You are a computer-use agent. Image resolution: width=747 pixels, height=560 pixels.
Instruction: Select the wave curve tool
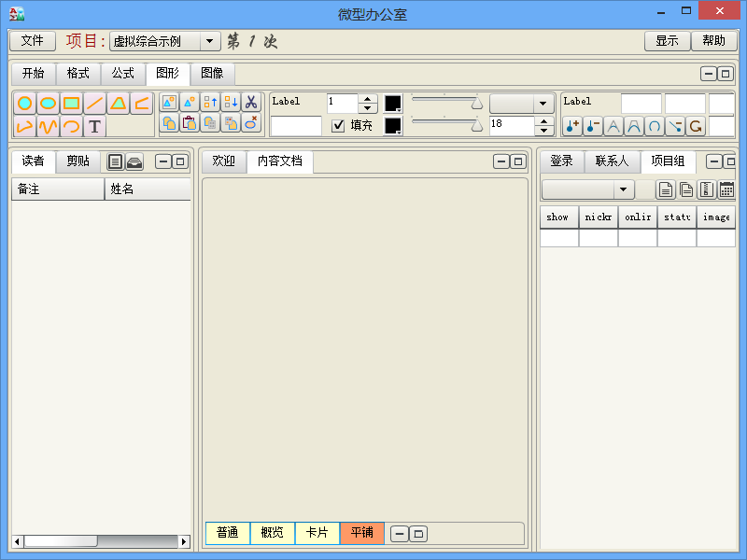point(49,126)
